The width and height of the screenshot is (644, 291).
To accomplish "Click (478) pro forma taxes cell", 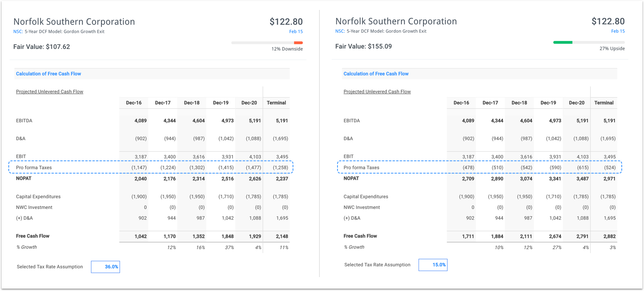I will point(468,168).
